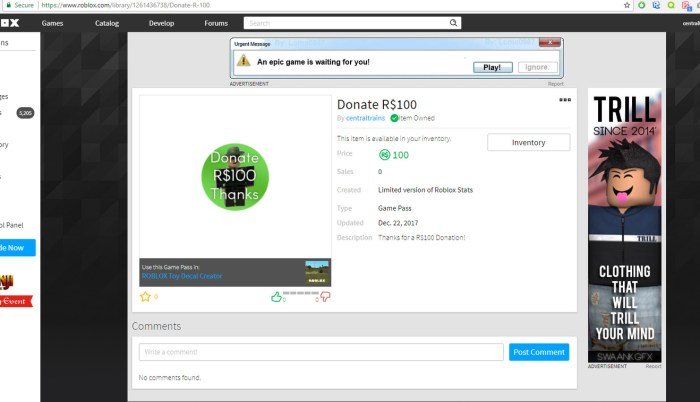Click the thumbs down dislike icon
The width and height of the screenshot is (700, 402).
pyautogui.click(x=325, y=297)
